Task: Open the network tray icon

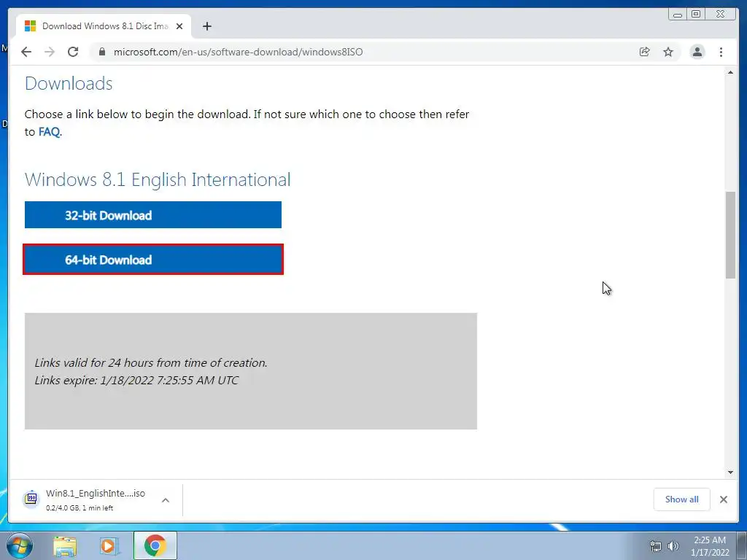Action: point(656,546)
